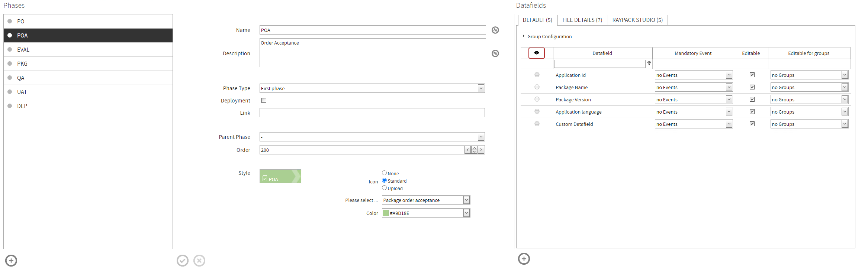Image resolution: width=868 pixels, height=271 pixels.
Task: Save phase changes with the checkmark icon
Action: pos(182,261)
